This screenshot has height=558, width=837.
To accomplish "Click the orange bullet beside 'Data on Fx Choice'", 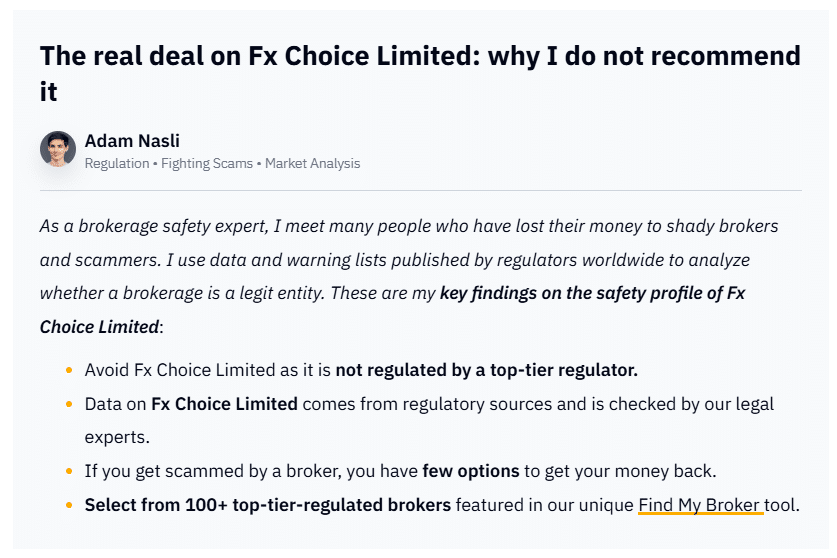I will pos(69,404).
